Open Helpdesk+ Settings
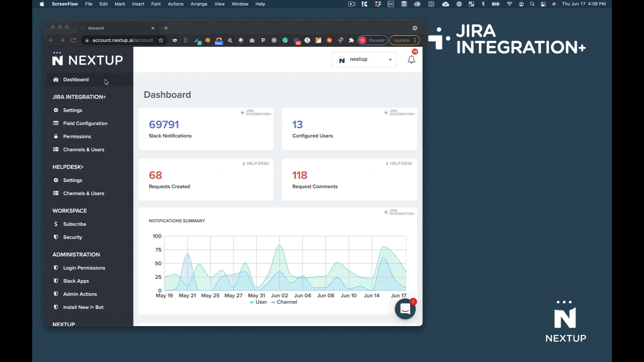Viewport: 644px width, 362px height. click(x=89, y=180)
